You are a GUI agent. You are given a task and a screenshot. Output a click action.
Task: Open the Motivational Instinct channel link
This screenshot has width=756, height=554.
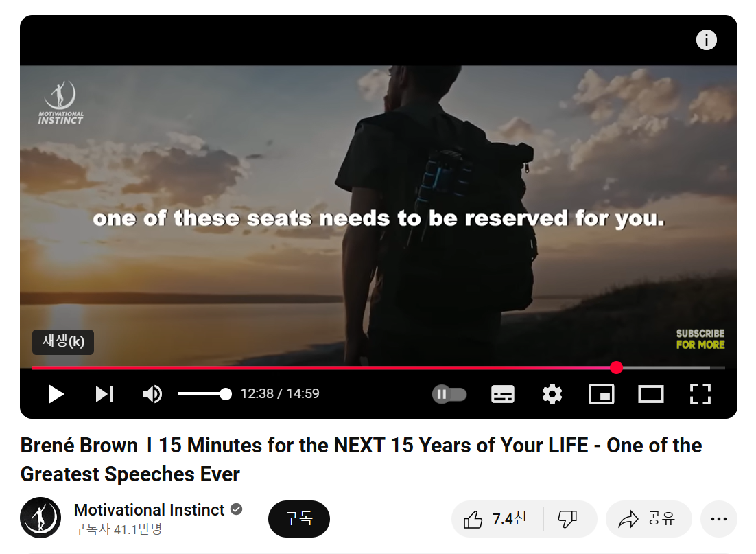(149, 509)
